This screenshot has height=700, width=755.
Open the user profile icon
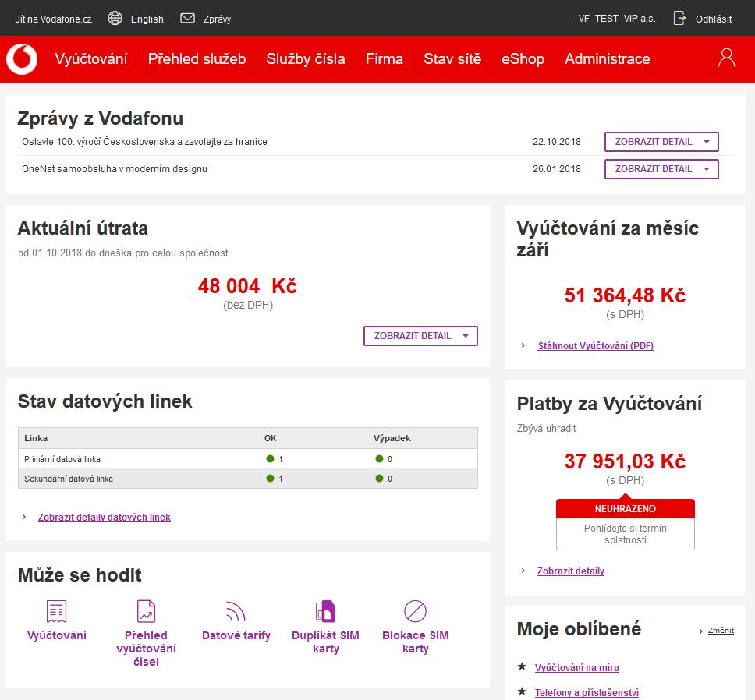727,58
